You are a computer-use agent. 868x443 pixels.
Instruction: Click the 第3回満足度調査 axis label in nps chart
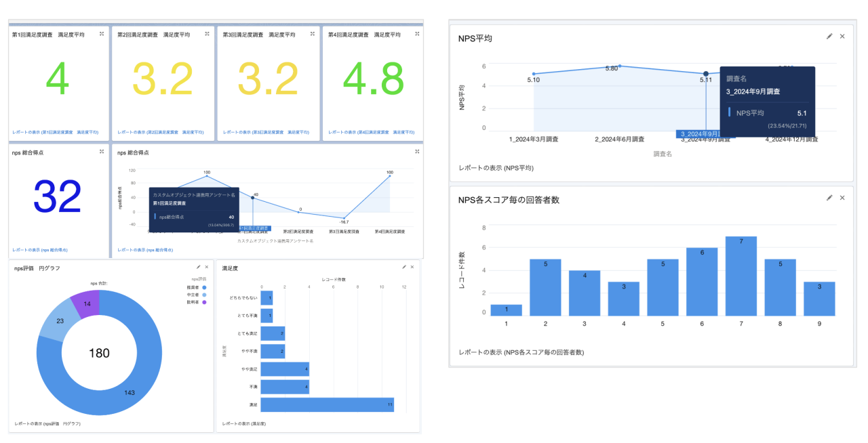click(x=344, y=232)
